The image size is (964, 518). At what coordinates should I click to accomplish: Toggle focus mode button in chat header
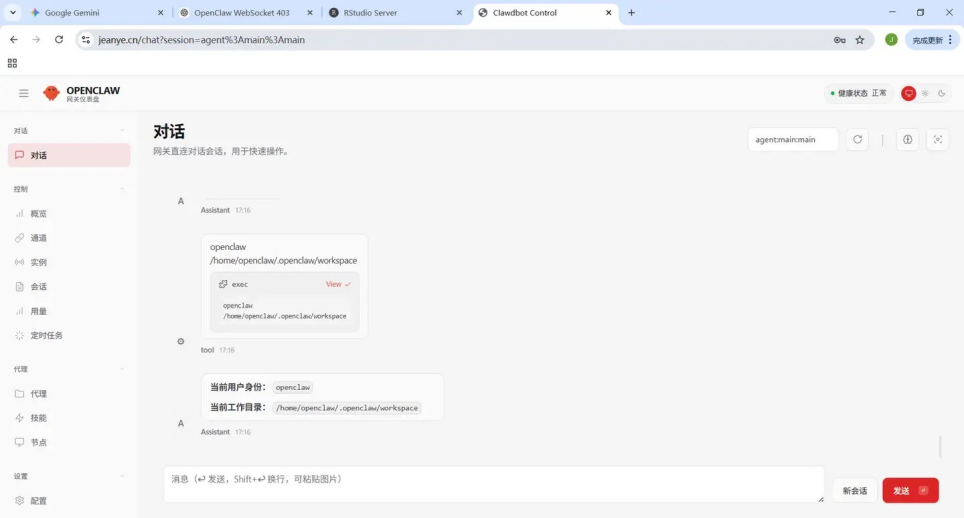tap(938, 139)
